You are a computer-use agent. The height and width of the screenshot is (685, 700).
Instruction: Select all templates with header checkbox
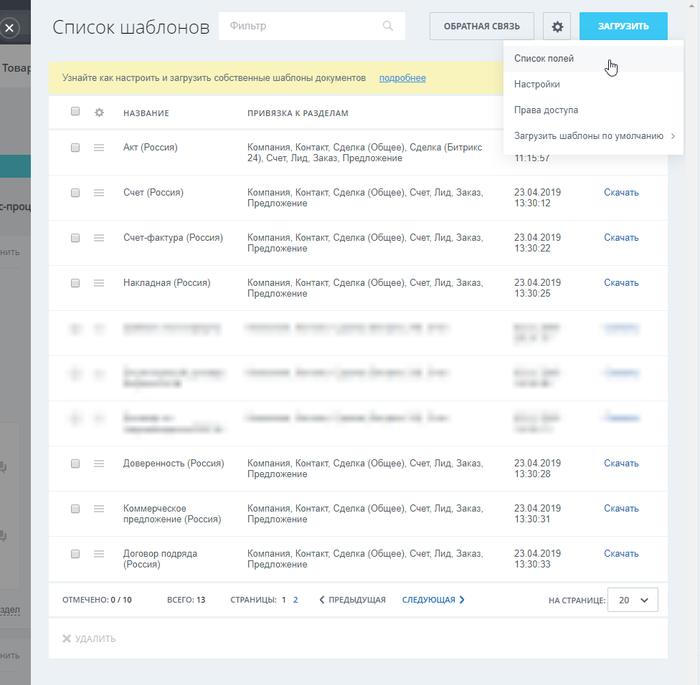click(75, 112)
